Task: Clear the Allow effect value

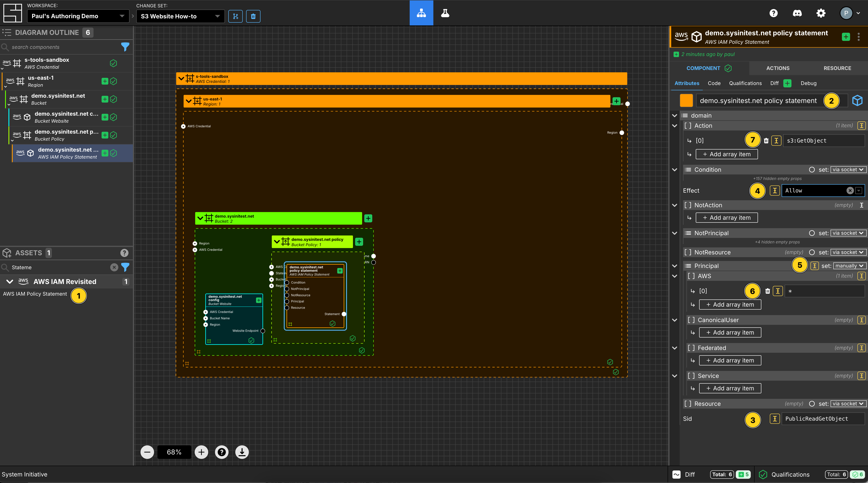Action: [x=850, y=190]
